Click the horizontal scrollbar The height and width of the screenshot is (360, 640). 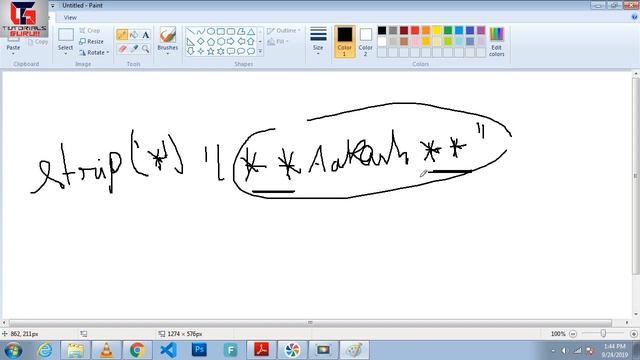tap(310, 323)
